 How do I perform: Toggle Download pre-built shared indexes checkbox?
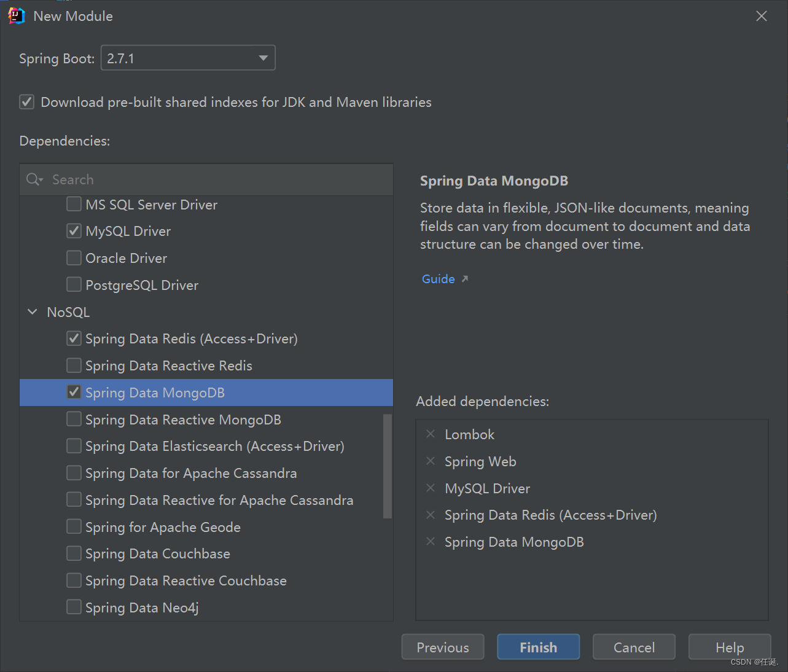pyautogui.click(x=26, y=102)
